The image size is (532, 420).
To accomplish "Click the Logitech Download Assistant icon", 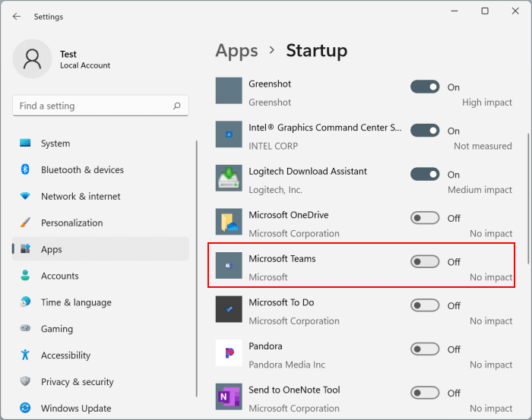I will (x=229, y=178).
